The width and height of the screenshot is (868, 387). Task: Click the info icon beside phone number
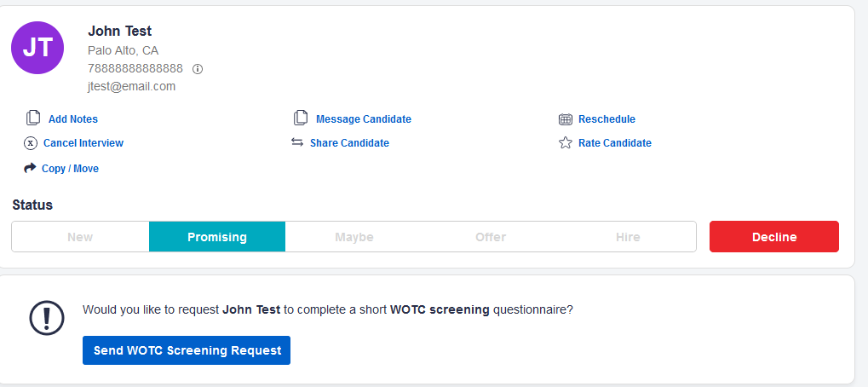click(198, 68)
